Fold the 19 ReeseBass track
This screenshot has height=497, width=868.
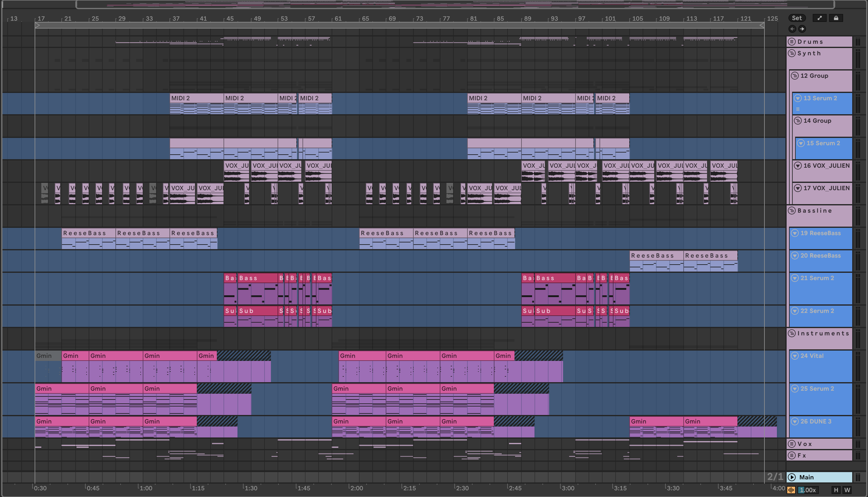[795, 233]
